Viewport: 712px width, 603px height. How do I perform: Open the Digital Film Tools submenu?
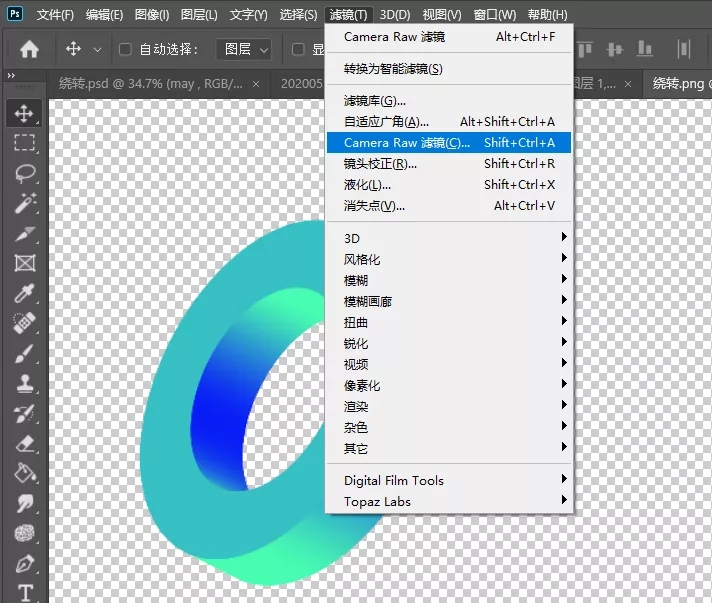tap(449, 480)
